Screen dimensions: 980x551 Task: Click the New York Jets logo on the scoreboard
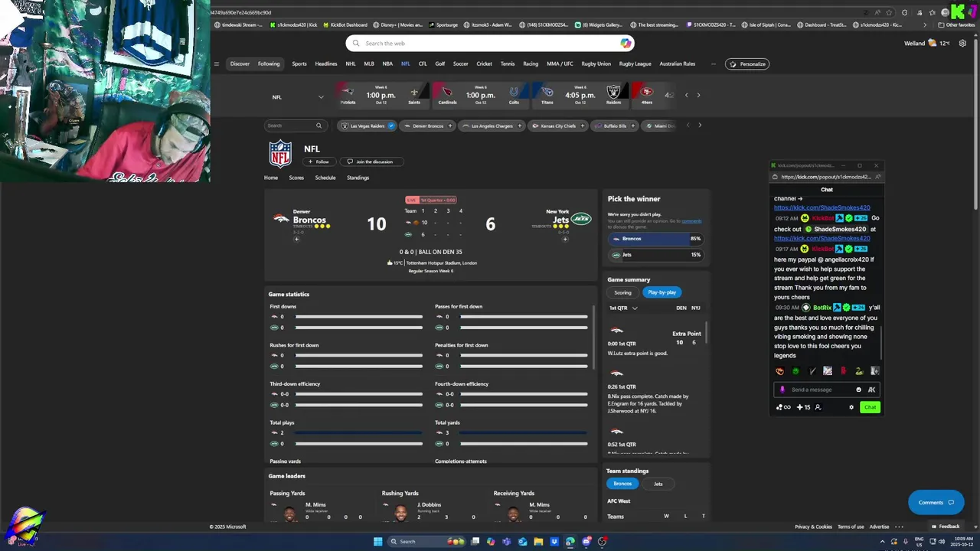click(582, 219)
